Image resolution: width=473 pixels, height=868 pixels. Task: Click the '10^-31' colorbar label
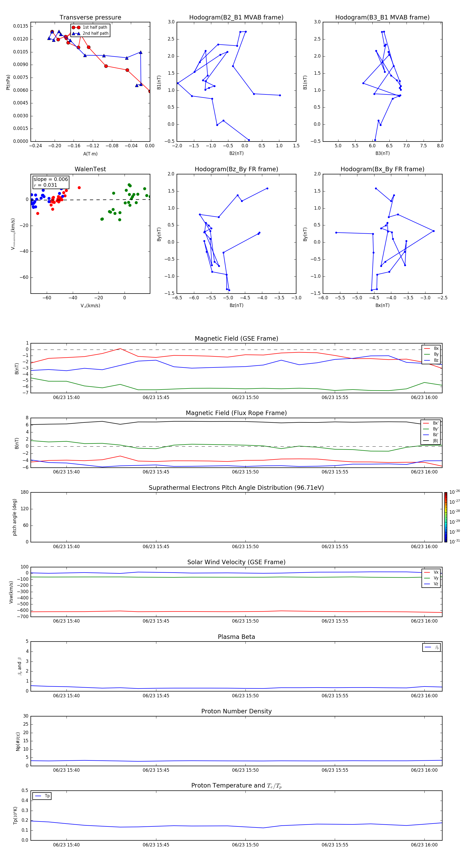click(455, 542)
